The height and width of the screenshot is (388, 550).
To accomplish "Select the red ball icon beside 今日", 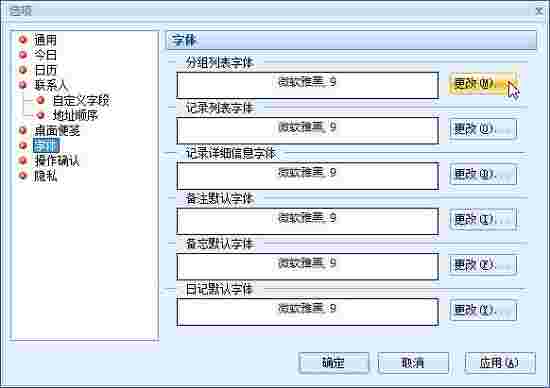I will tap(23, 55).
